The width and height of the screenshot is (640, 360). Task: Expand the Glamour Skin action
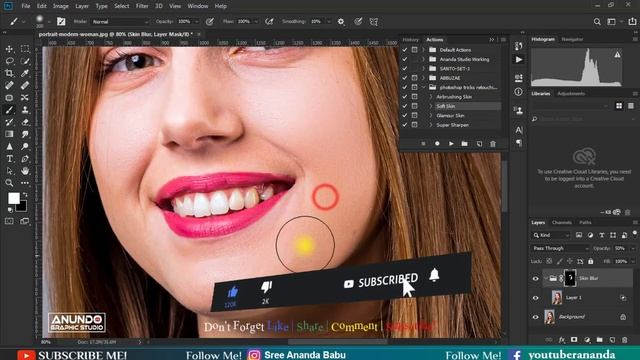click(x=431, y=116)
